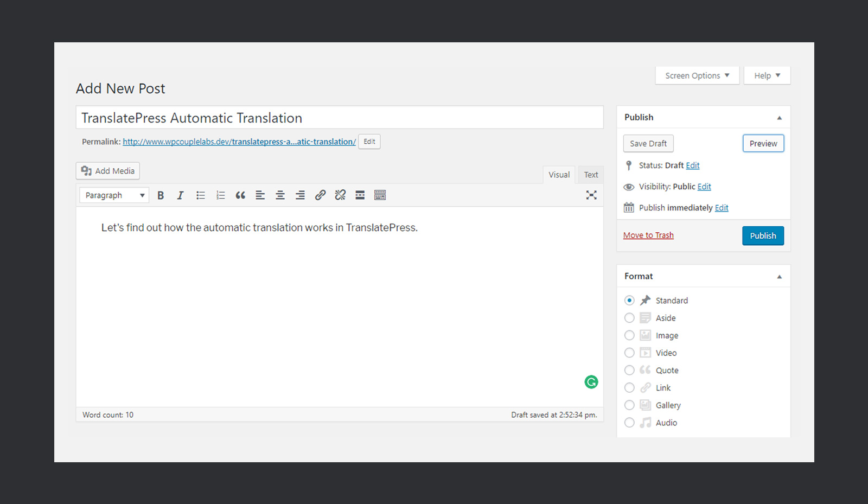Screen dimensions: 868x504
Task: Click the Preview button
Action: [763, 143]
